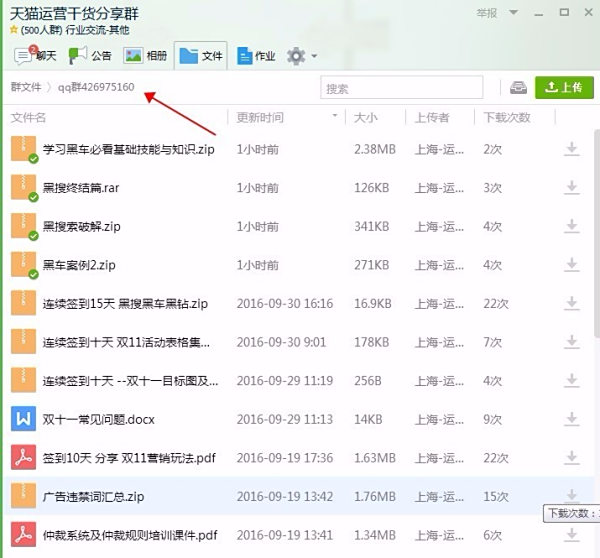The width and height of the screenshot is (600, 558).
Task: Select file name 学习黑车必看基础技能与知识.zip
Action: coord(129,149)
